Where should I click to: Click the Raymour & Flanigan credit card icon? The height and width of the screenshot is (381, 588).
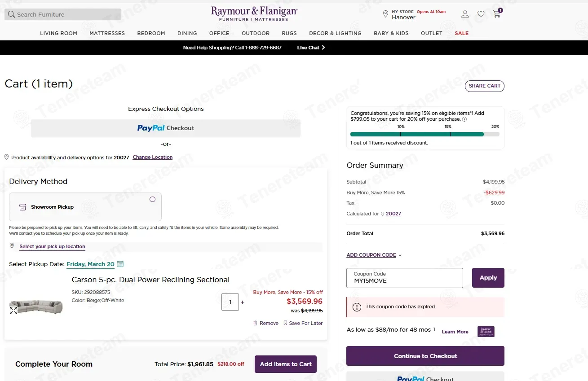pos(486,332)
